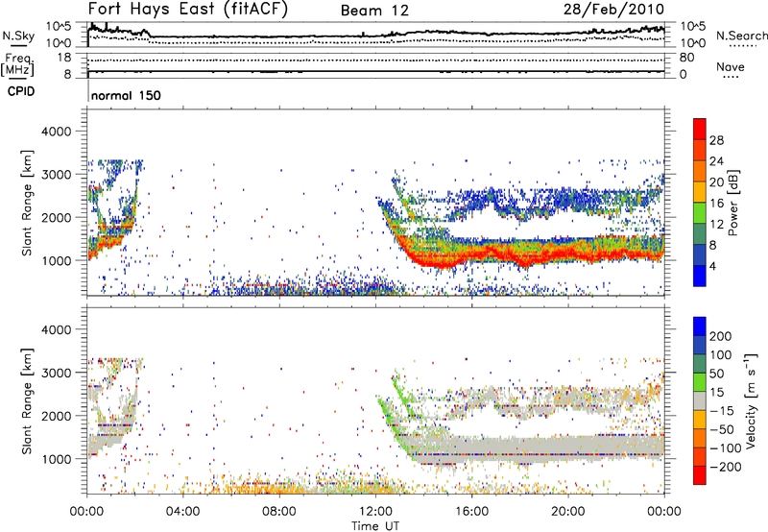Click '4000' tick on power panel
This screenshot has height=532, width=768.
click(56, 132)
